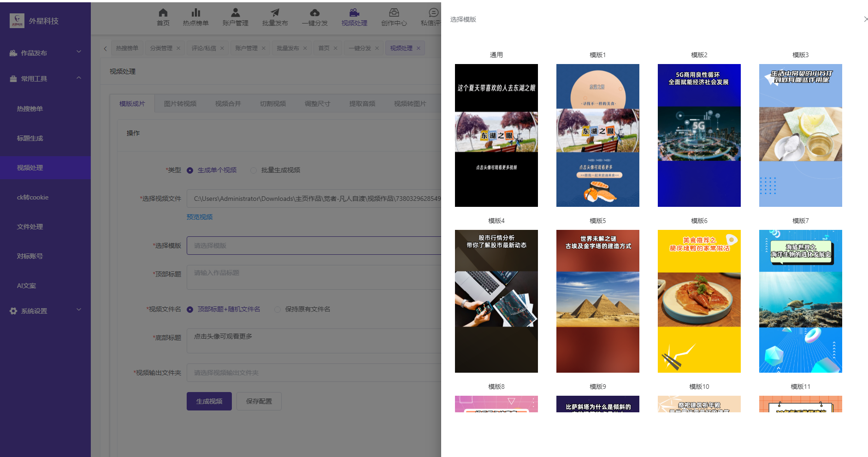This screenshot has height=457, width=868.
Task: Open the 选择模版 dropdown field
Action: click(314, 246)
